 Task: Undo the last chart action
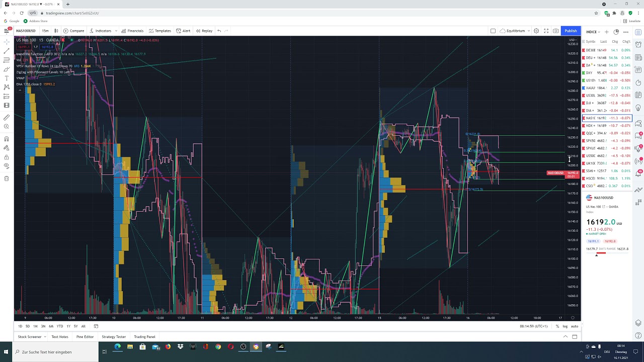coord(219,31)
